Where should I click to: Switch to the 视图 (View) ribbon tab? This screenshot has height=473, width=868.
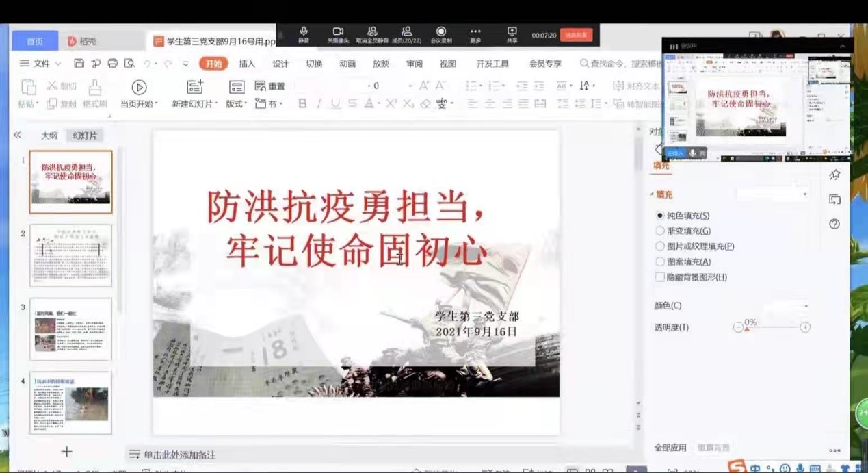tap(448, 64)
